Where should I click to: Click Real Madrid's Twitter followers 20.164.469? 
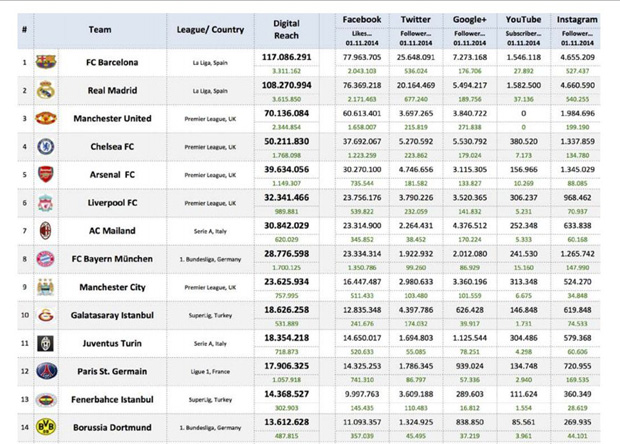[416, 85]
